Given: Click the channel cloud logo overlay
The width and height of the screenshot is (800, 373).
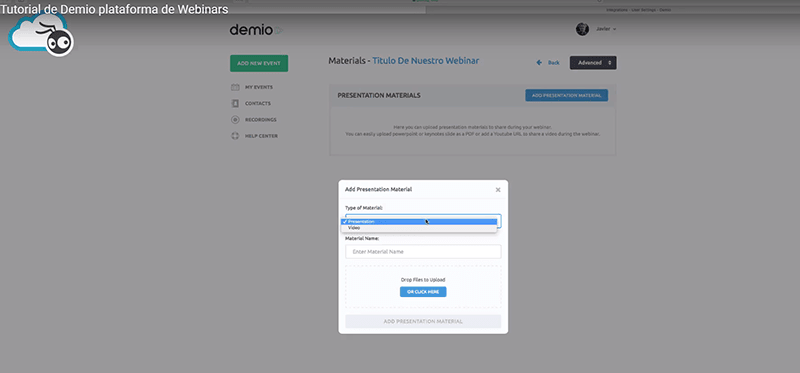Looking at the screenshot, I should 42,35.
